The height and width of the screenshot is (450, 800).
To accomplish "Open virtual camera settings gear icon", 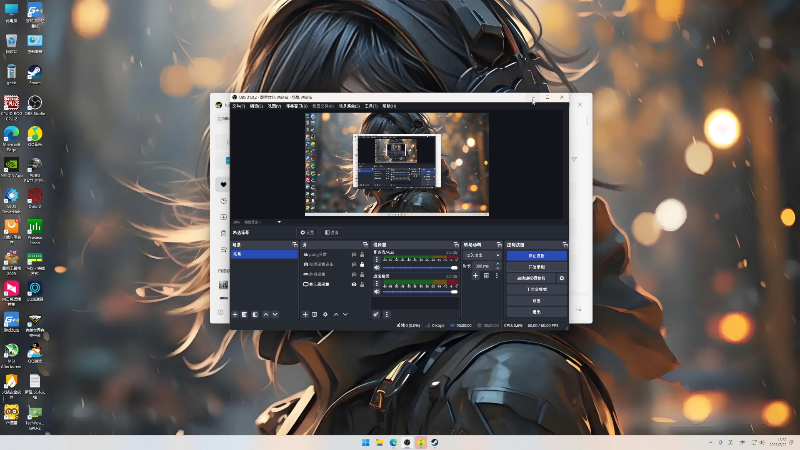I will tap(562, 278).
